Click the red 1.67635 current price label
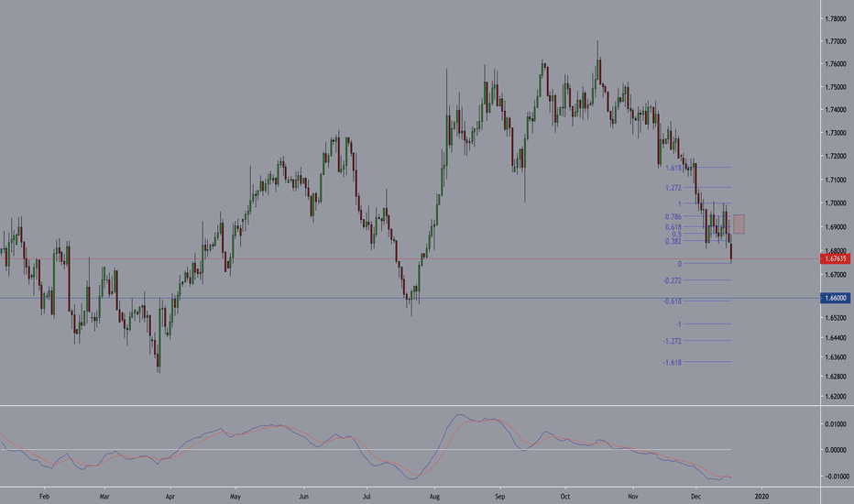854x504 pixels. (835, 259)
